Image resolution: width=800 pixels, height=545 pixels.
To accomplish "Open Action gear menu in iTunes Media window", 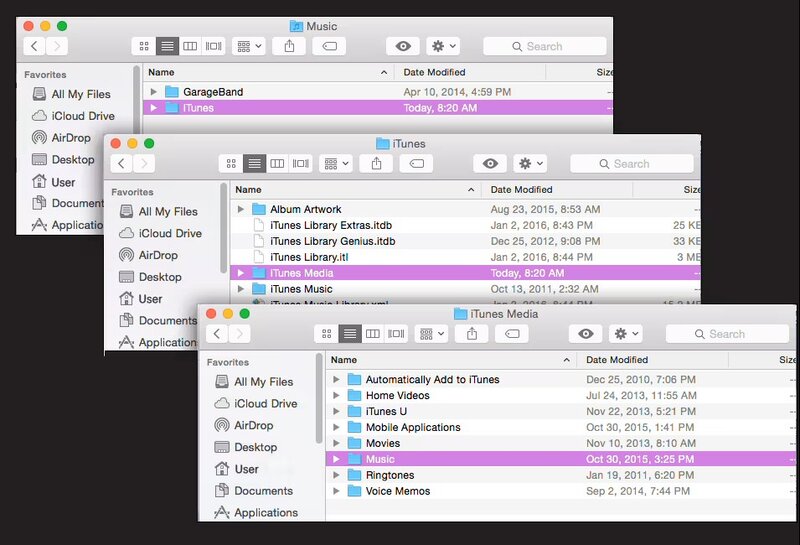I will click(626, 334).
